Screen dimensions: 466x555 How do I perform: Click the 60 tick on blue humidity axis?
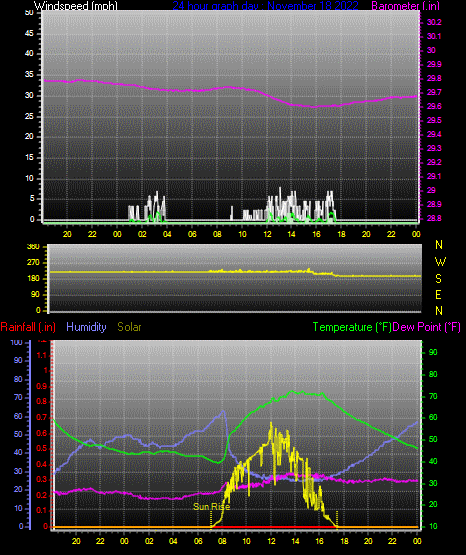coord(18,417)
